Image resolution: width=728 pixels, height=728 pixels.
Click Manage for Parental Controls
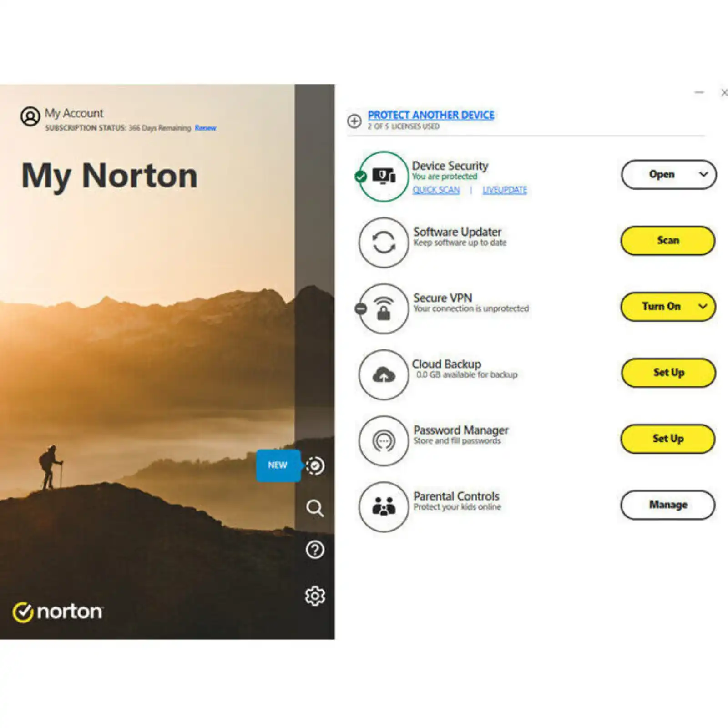coord(668,505)
